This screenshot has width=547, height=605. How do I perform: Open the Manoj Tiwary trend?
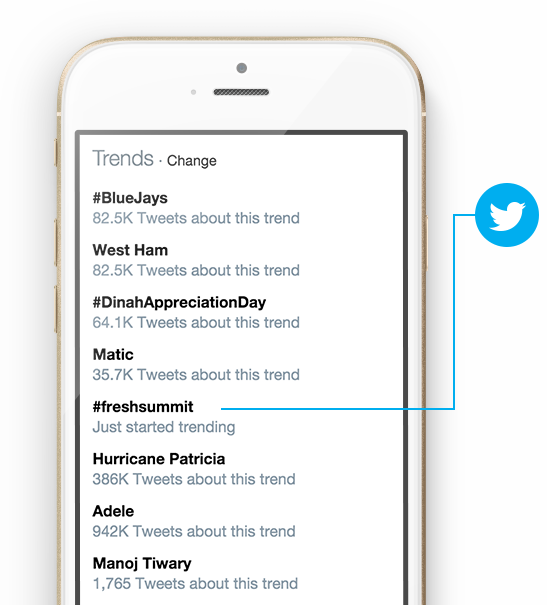(x=142, y=564)
